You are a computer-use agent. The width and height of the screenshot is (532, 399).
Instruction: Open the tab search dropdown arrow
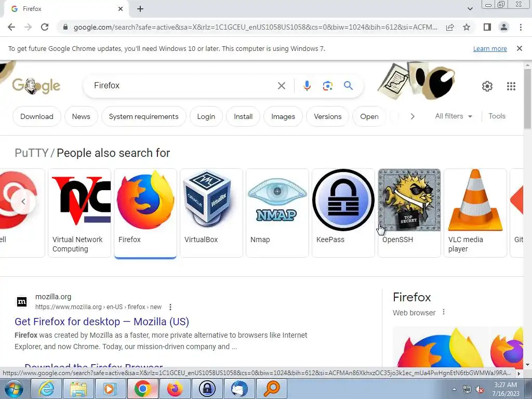point(470,9)
